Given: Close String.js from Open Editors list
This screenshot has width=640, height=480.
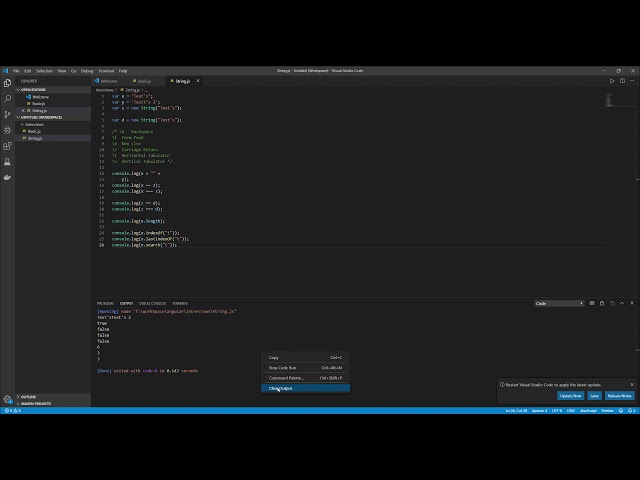Looking at the screenshot, I should coord(23,111).
